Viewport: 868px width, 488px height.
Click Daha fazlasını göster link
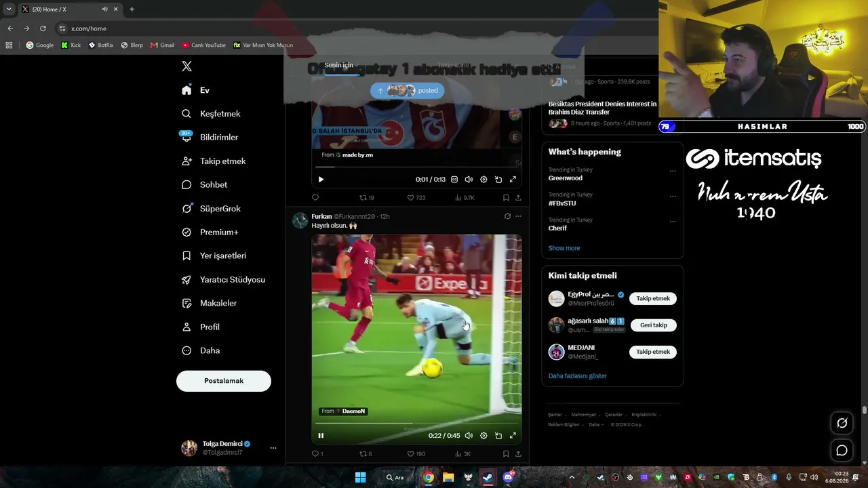(578, 376)
